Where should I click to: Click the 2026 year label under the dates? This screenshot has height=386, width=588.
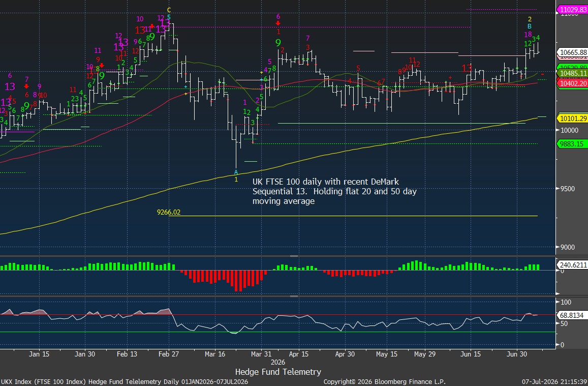[278, 363]
